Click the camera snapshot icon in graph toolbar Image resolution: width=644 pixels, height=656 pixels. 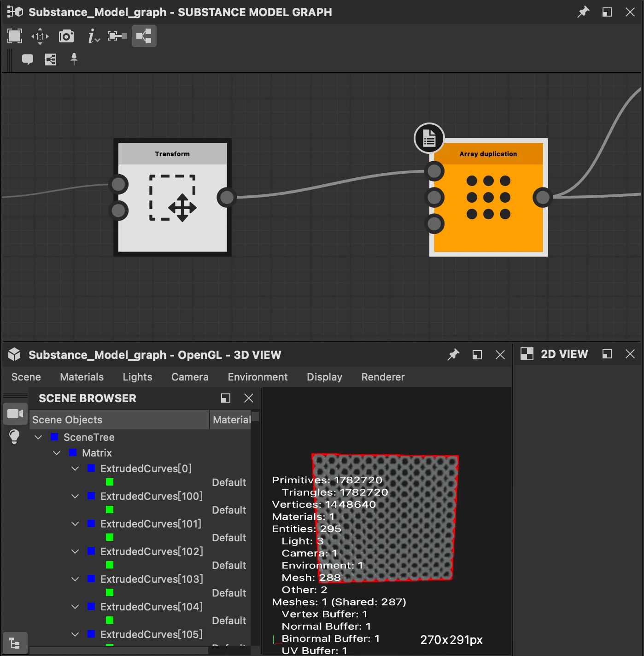pos(66,36)
